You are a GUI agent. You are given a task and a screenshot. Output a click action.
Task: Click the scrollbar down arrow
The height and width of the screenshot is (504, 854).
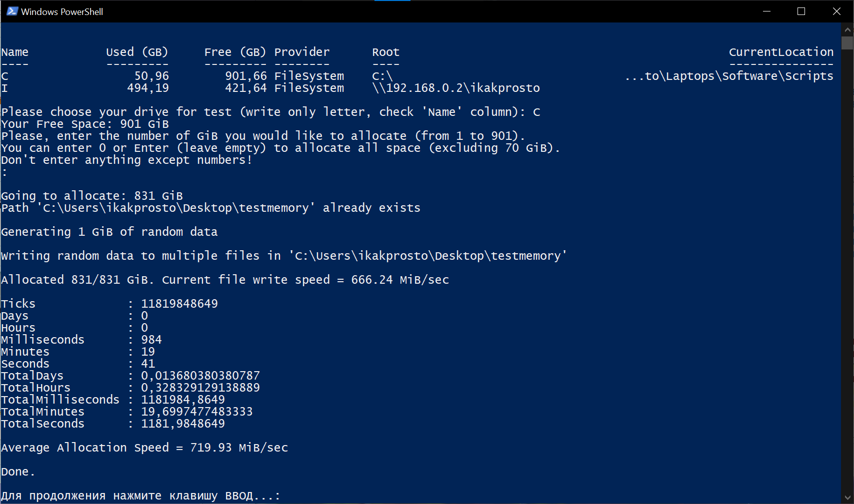[847, 498]
